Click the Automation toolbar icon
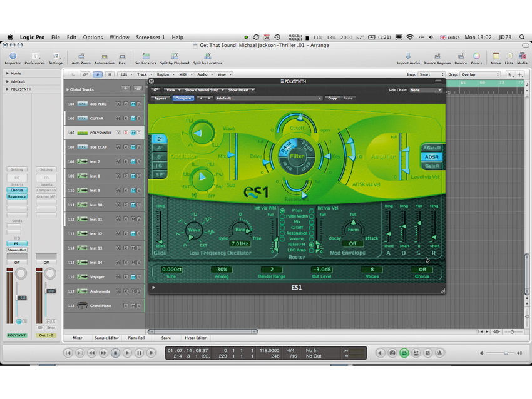Viewport: 532px width, 399px height. tap(104, 56)
